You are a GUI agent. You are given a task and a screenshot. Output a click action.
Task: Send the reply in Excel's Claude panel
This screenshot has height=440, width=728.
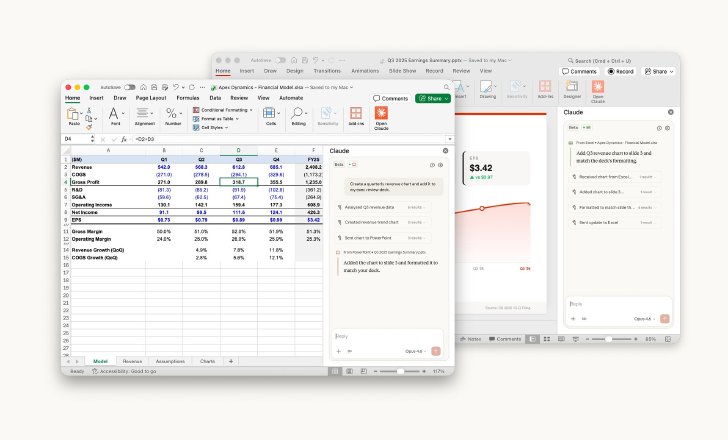436,351
